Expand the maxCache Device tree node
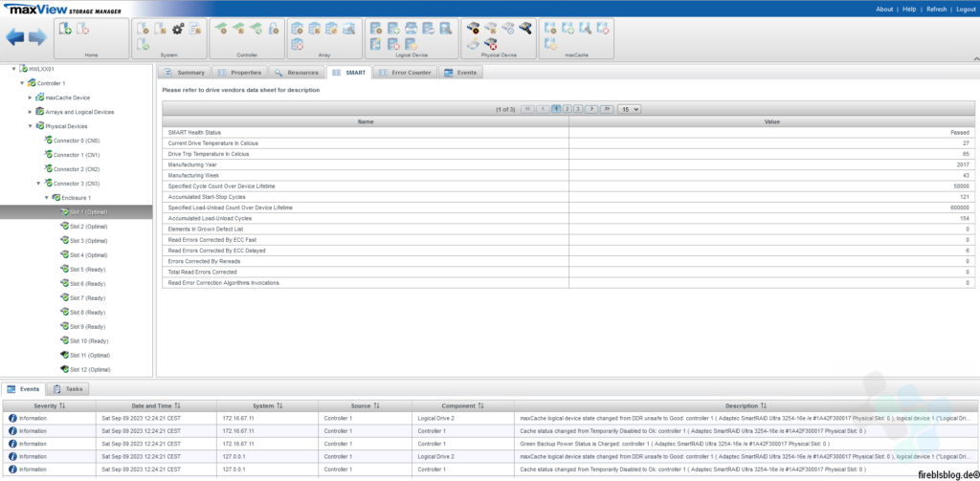This screenshot has height=481, width=980. pos(31,98)
